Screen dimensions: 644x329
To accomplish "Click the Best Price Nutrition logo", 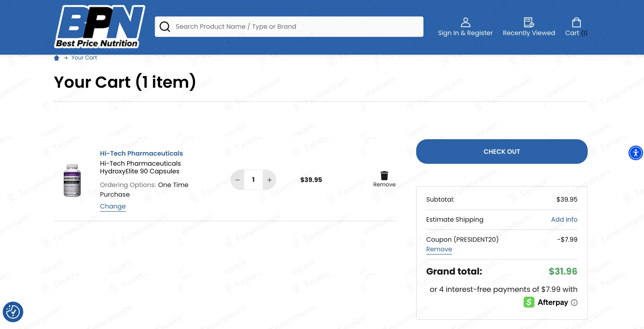I will 99,26.
